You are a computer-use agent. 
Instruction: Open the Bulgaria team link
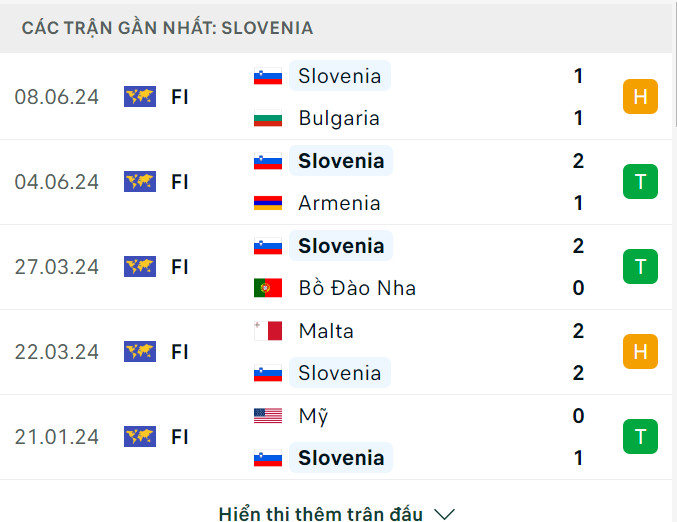[x=339, y=118]
